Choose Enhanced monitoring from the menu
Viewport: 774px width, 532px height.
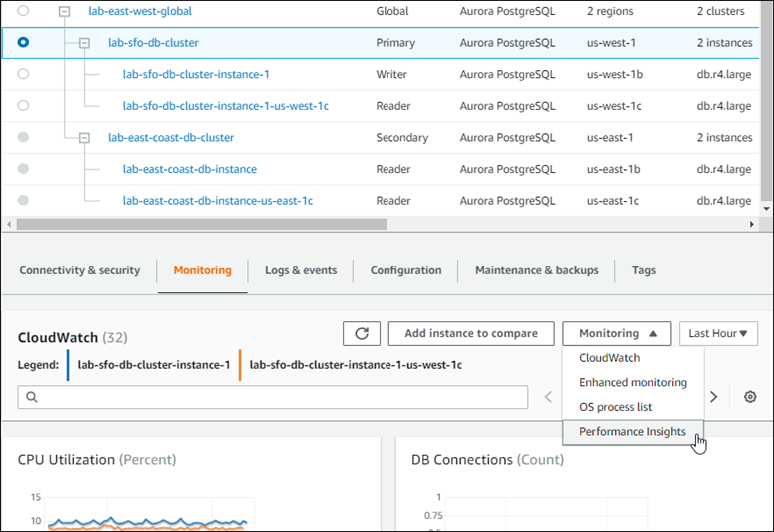[x=632, y=382]
